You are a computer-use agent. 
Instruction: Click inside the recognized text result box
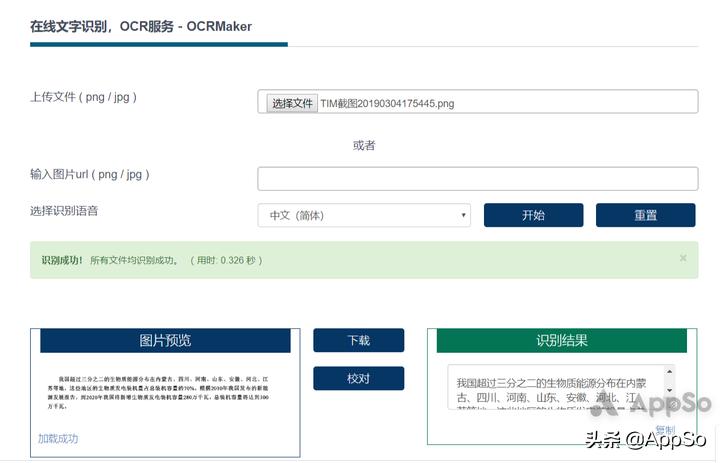561,386
